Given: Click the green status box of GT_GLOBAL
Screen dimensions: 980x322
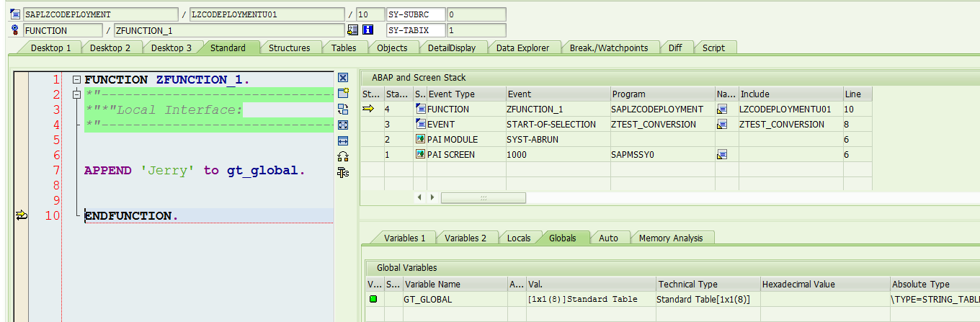Looking at the screenshot, I should pos(373,299).
